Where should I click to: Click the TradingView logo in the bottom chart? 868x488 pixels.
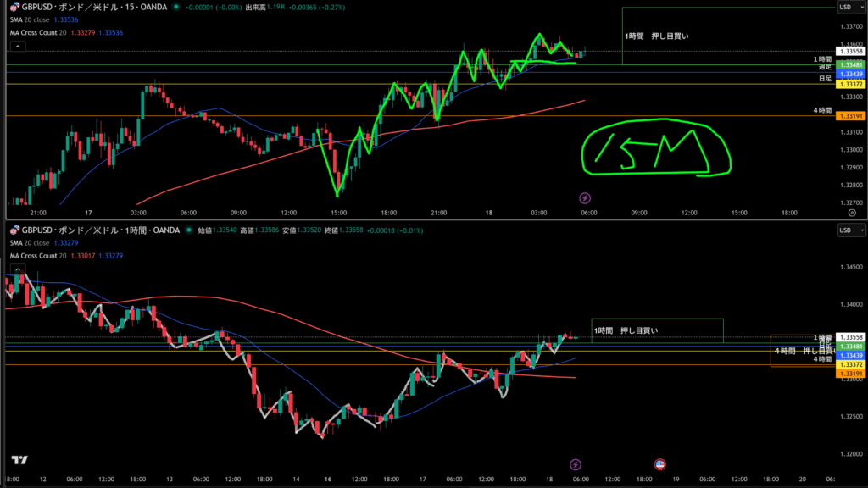coord(19,460)
